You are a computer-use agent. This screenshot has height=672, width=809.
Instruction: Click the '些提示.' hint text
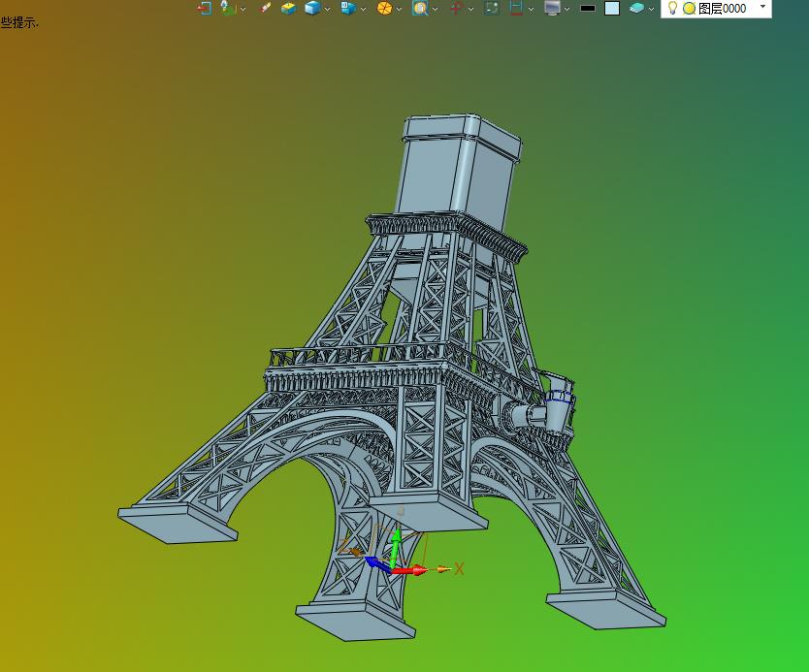pyautogui.click(x=19, y=22)
